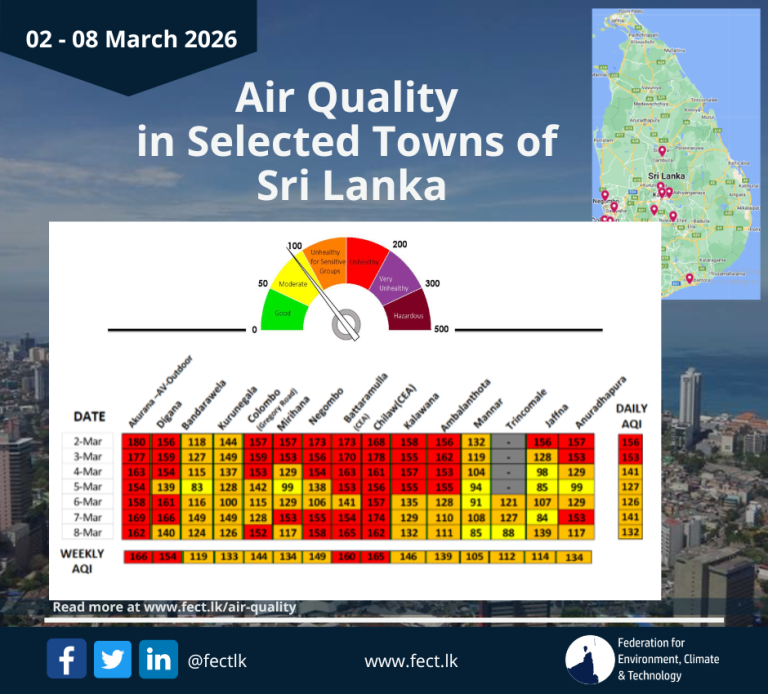The image size is (768, 694).
Task: Click the Akurana 180 value cell
Action: (136, 441)
